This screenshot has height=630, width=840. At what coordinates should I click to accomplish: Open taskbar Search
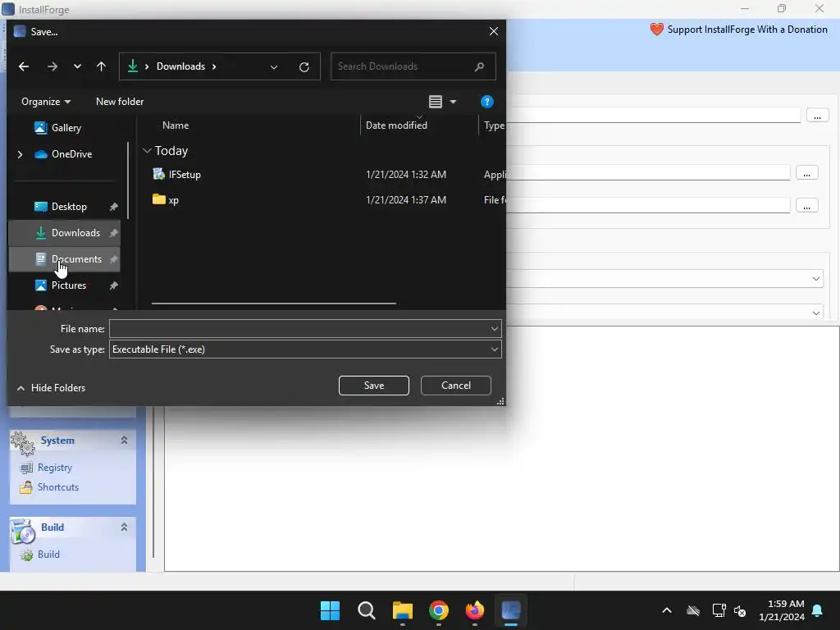click(367, 610)
